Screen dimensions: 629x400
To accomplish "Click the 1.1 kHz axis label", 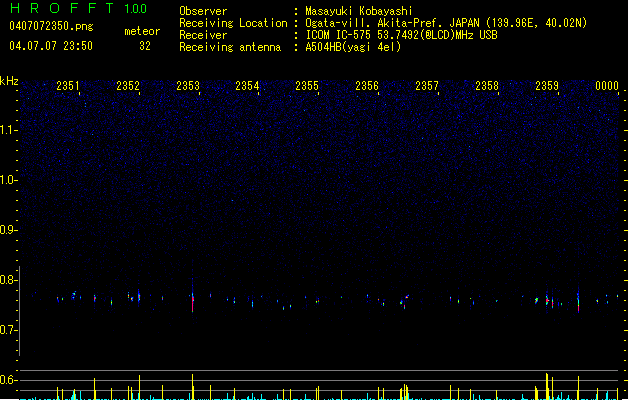I will pos(9,130).
